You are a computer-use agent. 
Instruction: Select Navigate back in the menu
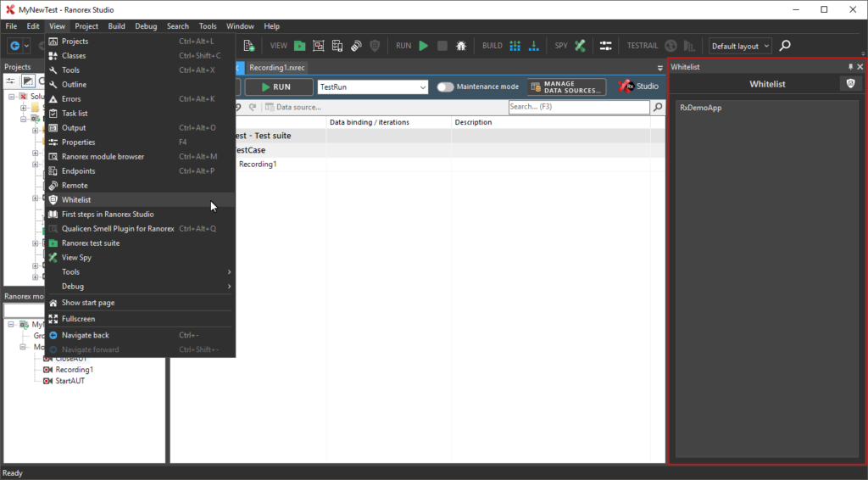coord(140,334)
